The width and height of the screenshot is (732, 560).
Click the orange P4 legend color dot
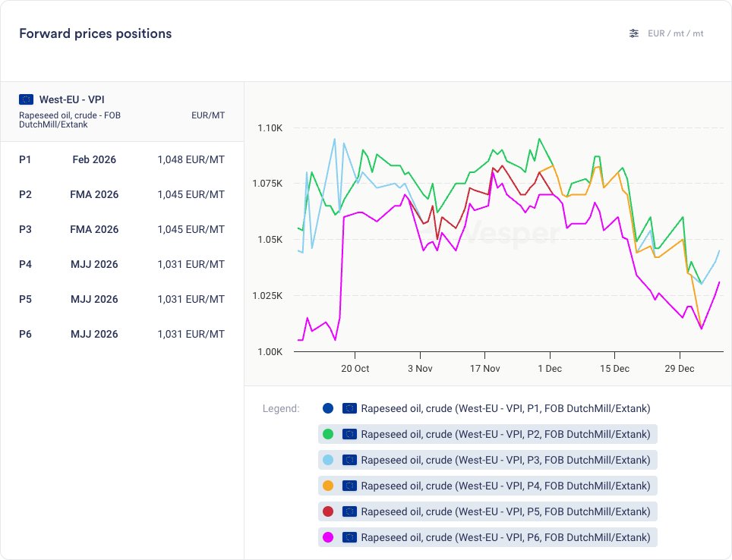coord(328,486)
